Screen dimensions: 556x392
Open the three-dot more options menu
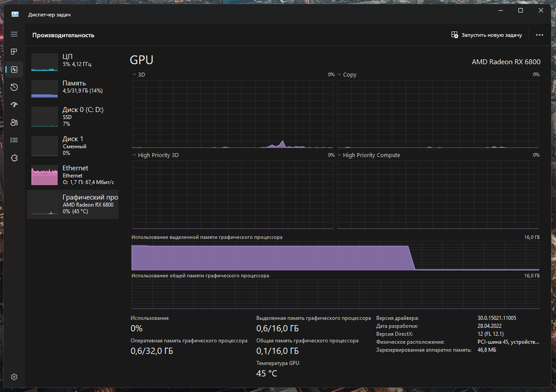[x=539, y=35]
